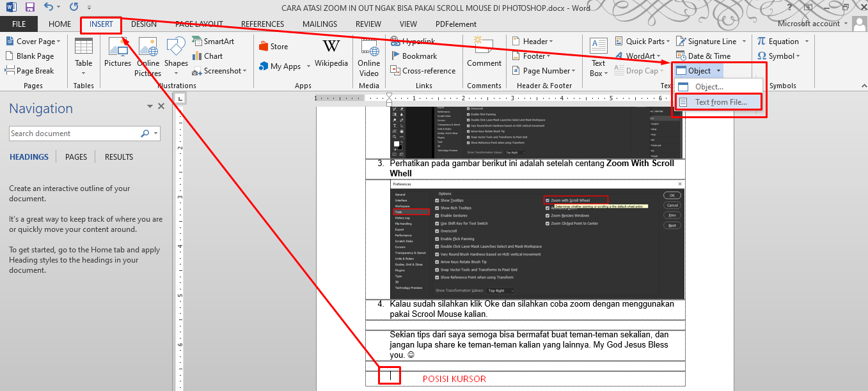The width and height of the screenshot is (868, 391).
Task: Switch to the HOME tab
Action: point(59,24)
